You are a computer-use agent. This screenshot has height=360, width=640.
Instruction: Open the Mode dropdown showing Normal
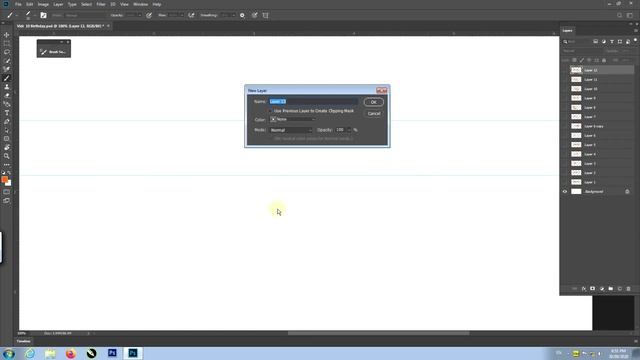291,130
